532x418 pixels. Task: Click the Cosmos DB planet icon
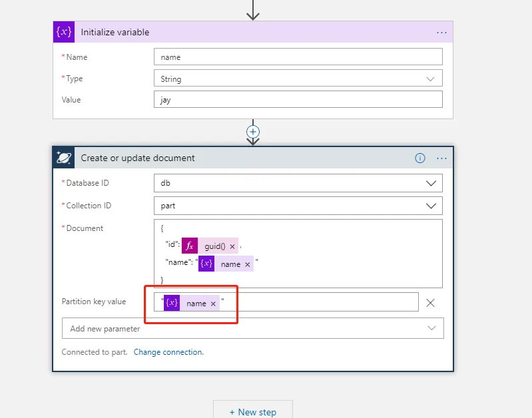pyautogui.click(x=64, y=158)
